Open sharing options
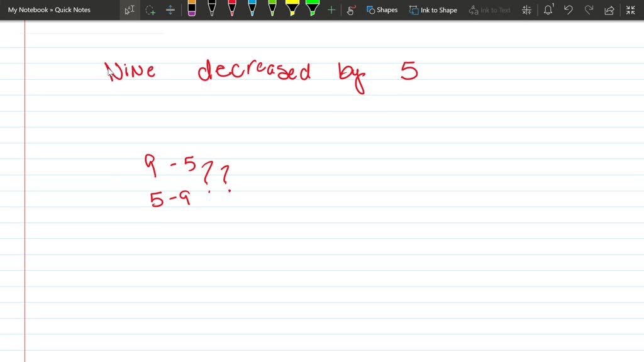Image resolution: width=644 pixels, height=362 pixels. tap(608, 9)
